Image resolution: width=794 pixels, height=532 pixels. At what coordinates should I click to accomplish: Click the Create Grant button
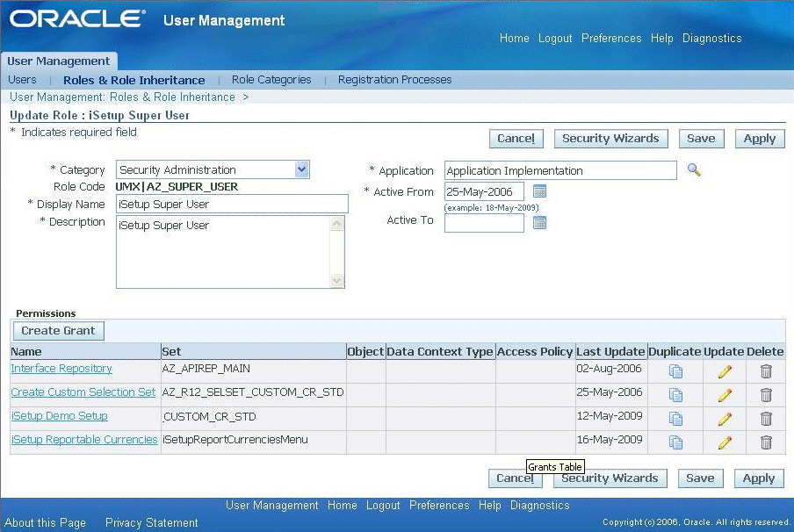coord(58,331)
